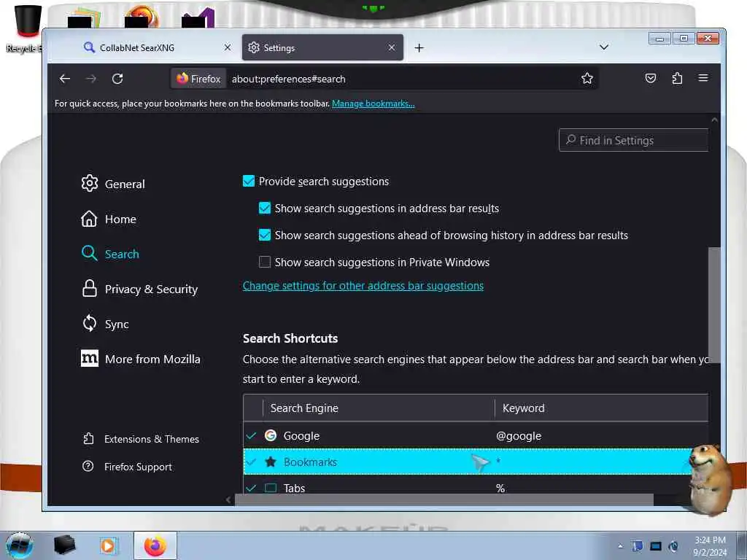Go back using the back arrow
This screenshot has height=560, width=747.
click(65, 79)
